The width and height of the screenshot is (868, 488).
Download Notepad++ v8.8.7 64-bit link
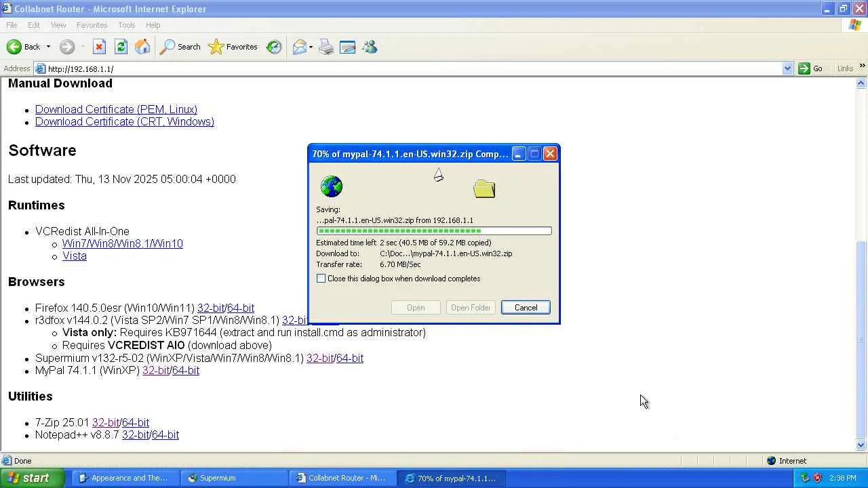[165, 435]
